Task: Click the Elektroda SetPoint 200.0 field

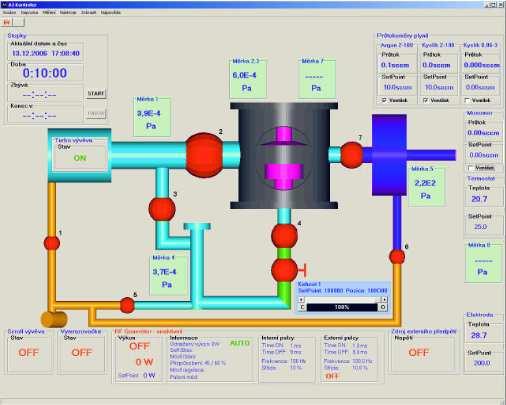Action: 481,363
